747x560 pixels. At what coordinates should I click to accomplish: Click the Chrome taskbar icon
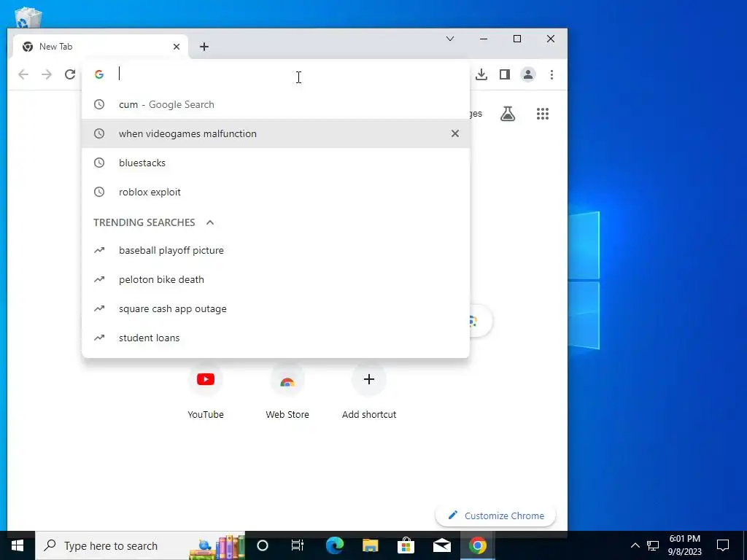[477, 545]
